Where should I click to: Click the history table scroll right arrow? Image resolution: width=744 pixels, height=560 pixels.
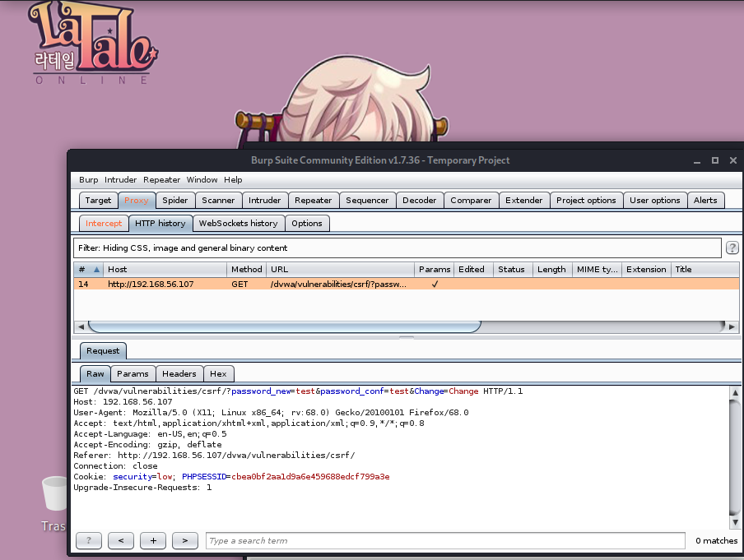[732, 326]
